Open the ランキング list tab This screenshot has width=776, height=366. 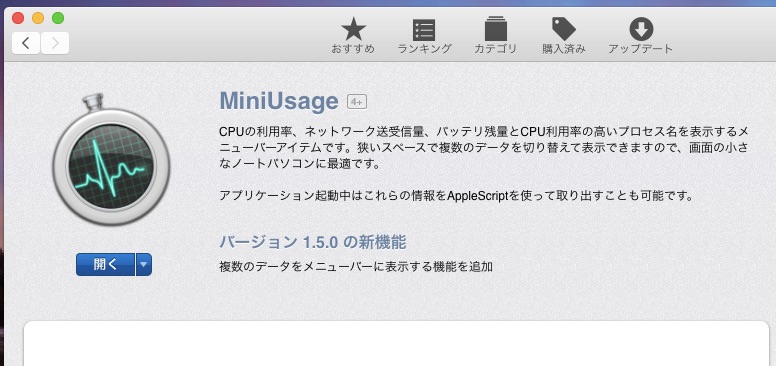(424, 35)
